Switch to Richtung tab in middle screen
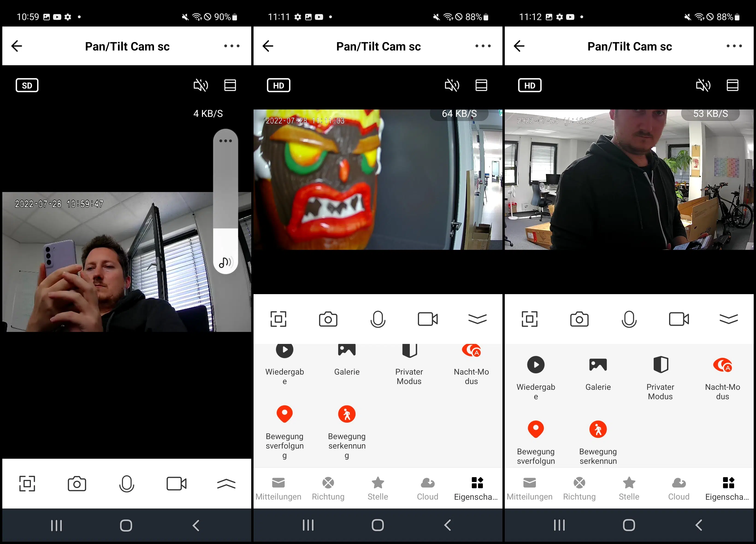The height and width of the screenshot is (544, 756). click(x=328, y=488)
